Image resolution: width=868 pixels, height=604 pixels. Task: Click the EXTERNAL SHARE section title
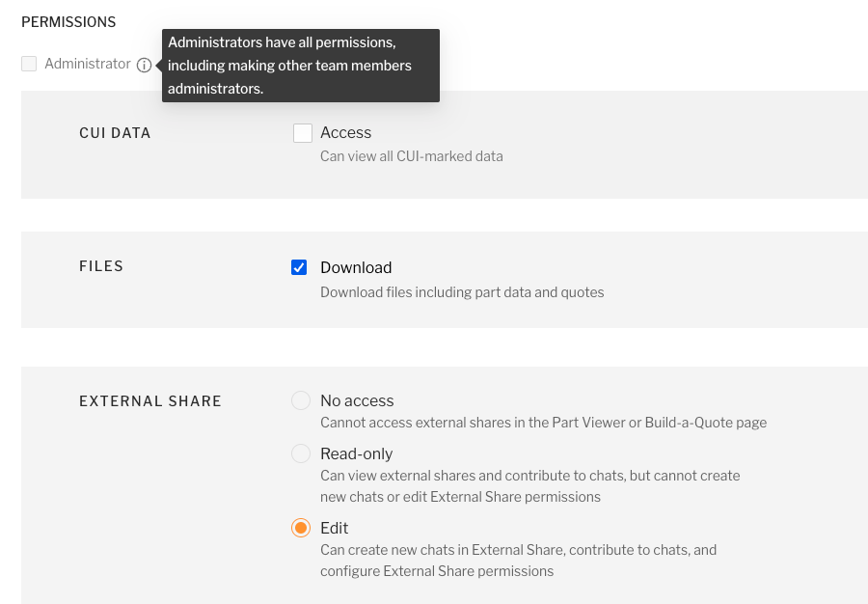coord(150,400)
